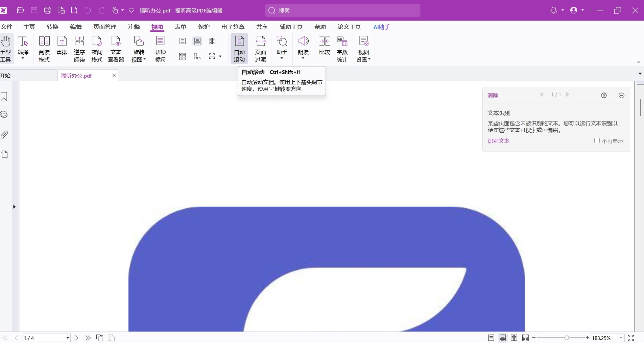Switch to the 页面管理 ribbon tab
The height and width of the screenshot is (343, 644).
105,27
